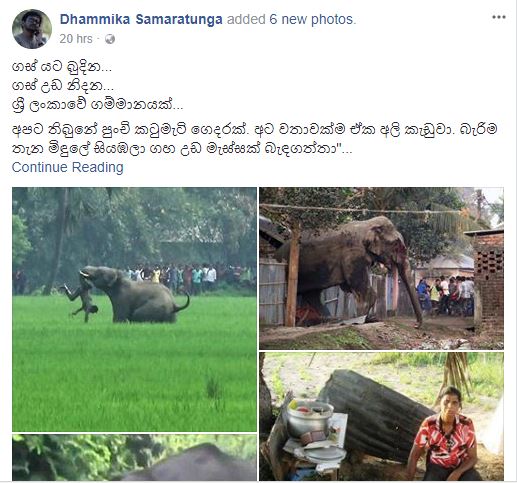This screenshot has height=483, width=517.
Task: Click the man tossed beside the elephant
Action: tap(79, 300)
